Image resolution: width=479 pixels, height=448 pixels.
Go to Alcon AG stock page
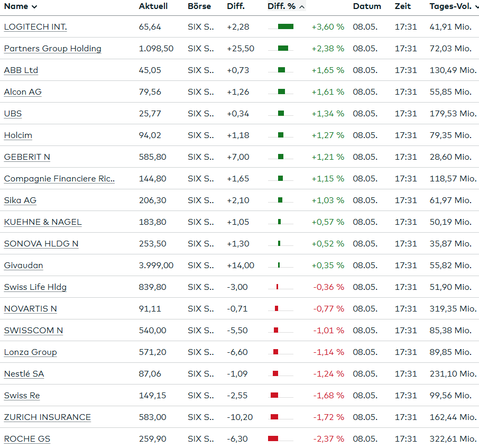pos(23,92)
